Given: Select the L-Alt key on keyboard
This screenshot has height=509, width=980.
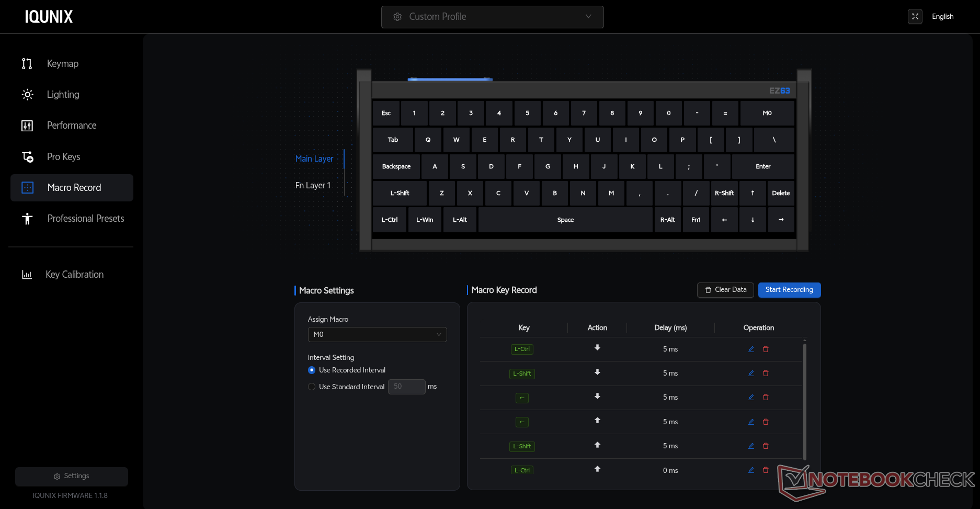Looking at the screenshot, I should point(460,220).
